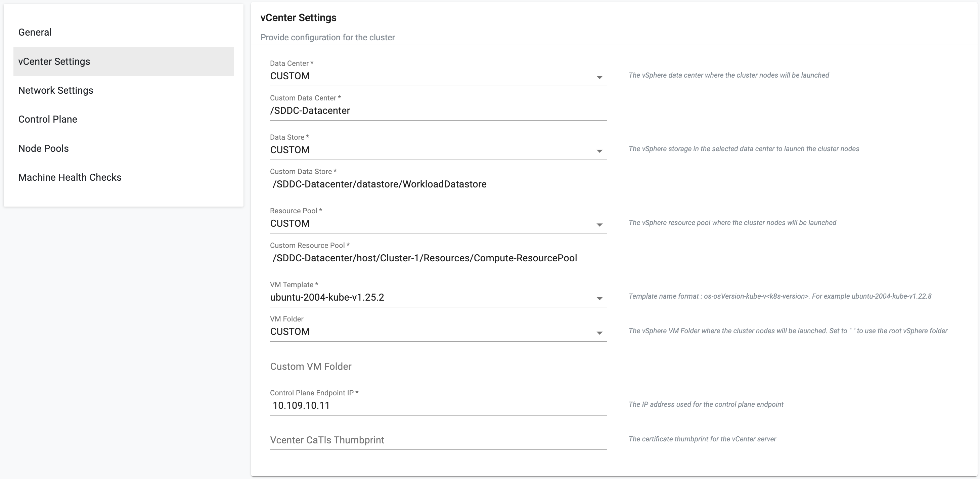Screen dimensions: 980x479
Task: Focus the Custom VM Folder field
Action: pyautogui.click(x=438, y=366)
